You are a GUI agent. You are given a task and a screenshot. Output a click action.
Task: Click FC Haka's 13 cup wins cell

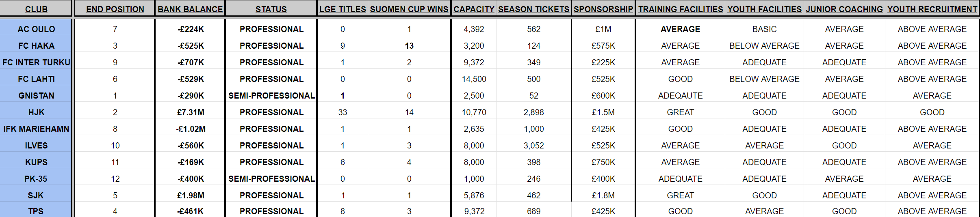click(409, 46)
